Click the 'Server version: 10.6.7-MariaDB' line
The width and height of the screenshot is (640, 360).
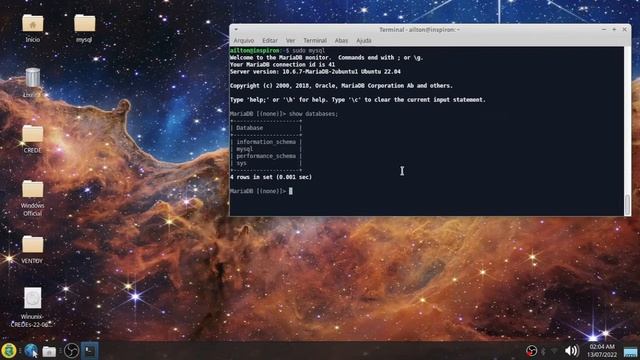coord(315,71)
